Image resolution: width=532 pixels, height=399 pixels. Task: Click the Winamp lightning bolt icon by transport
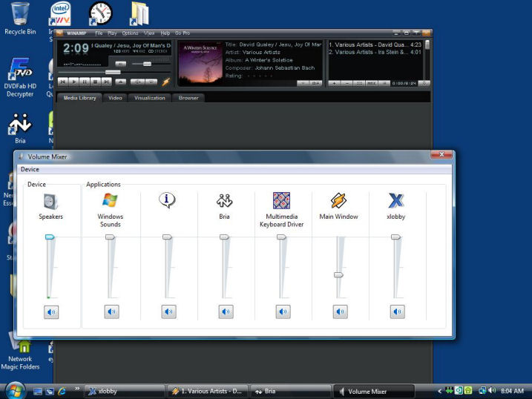[x=166, y=82]
